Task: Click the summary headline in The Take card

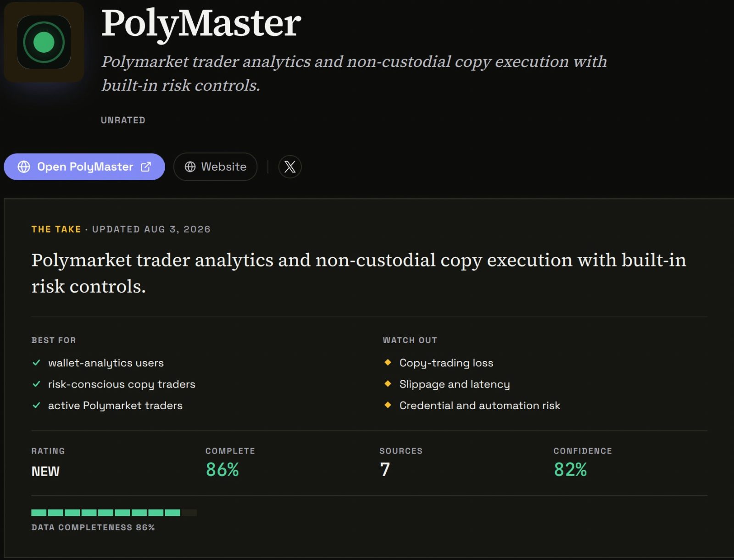Action: pyautogui.click(x=359, y=273)
